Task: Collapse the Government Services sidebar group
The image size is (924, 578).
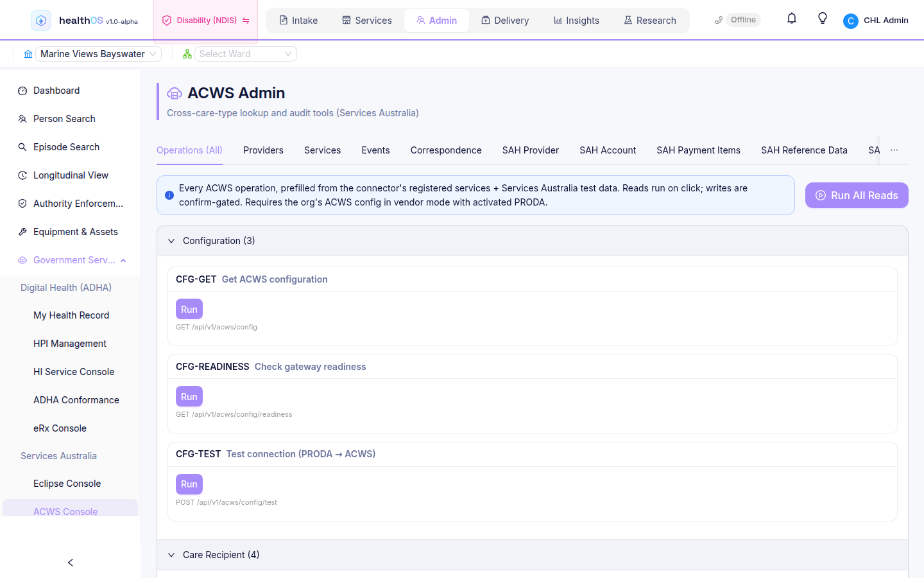Action: (71, 260)
